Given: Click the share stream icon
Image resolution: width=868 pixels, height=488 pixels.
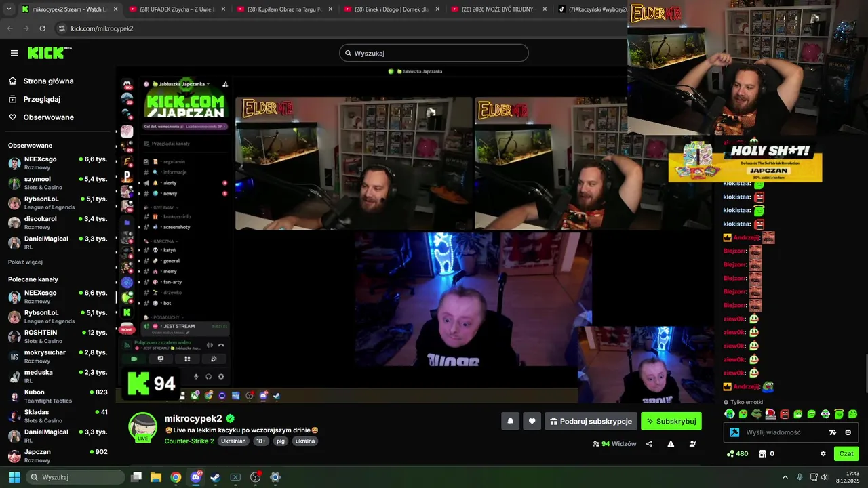Looking at the screenshot, I should (x=649, y=444).
